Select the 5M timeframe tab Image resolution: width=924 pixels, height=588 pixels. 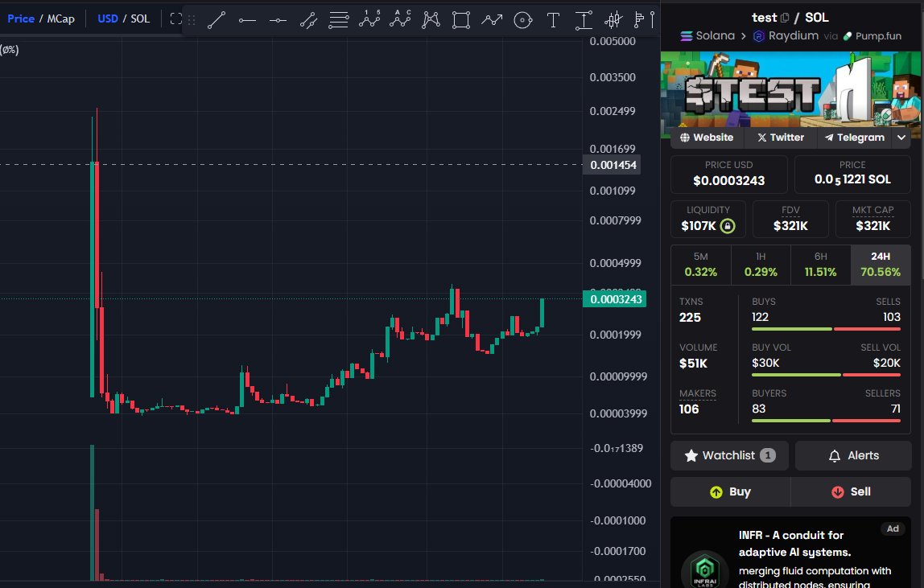point(701,265)
